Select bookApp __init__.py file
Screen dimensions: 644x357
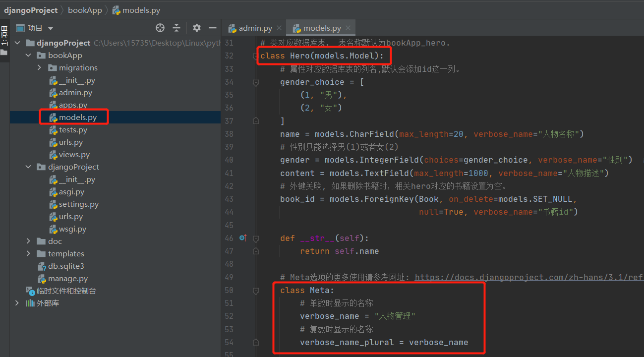pyautogui.click(x=77, y=80)
